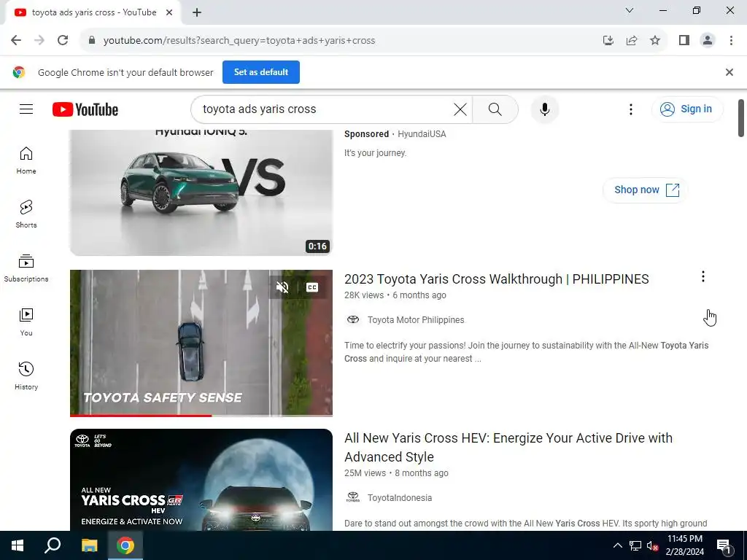747x560 pixels.
Task: View site info via the padlock icon
Action: point(92,41)
